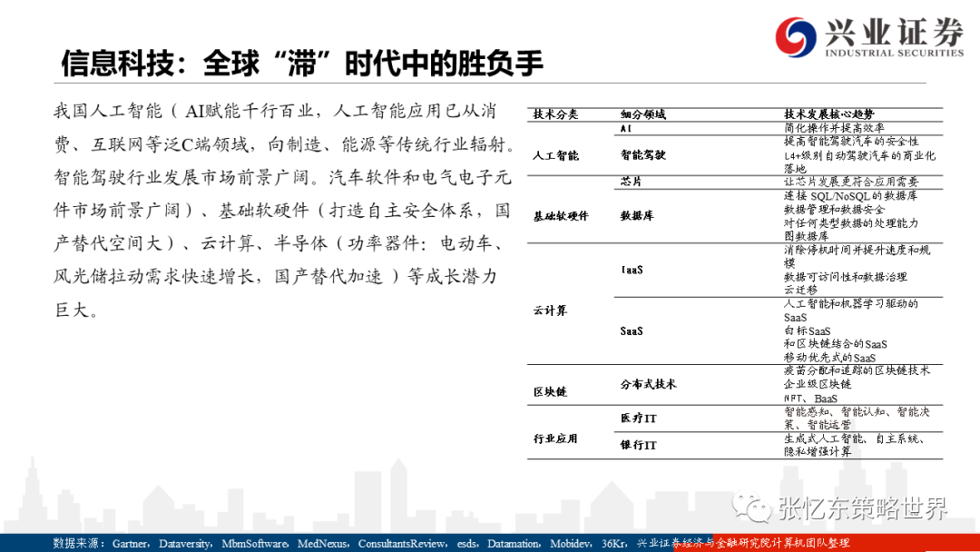Image resolution: width=980 pixels, height=552 pixels.
Task: Click the 数据来源 label in the footer
Action: [77, 543]
